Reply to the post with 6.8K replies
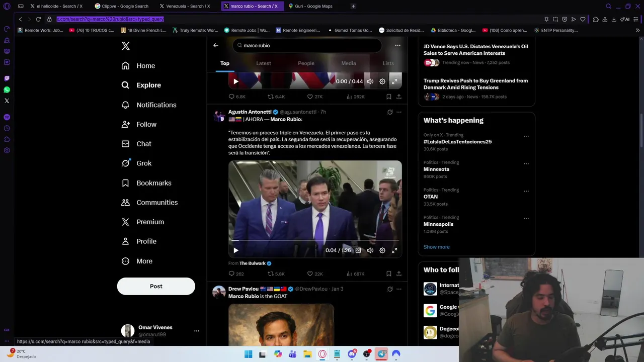This screenshot has width=644, height=362. coord(237,97)
